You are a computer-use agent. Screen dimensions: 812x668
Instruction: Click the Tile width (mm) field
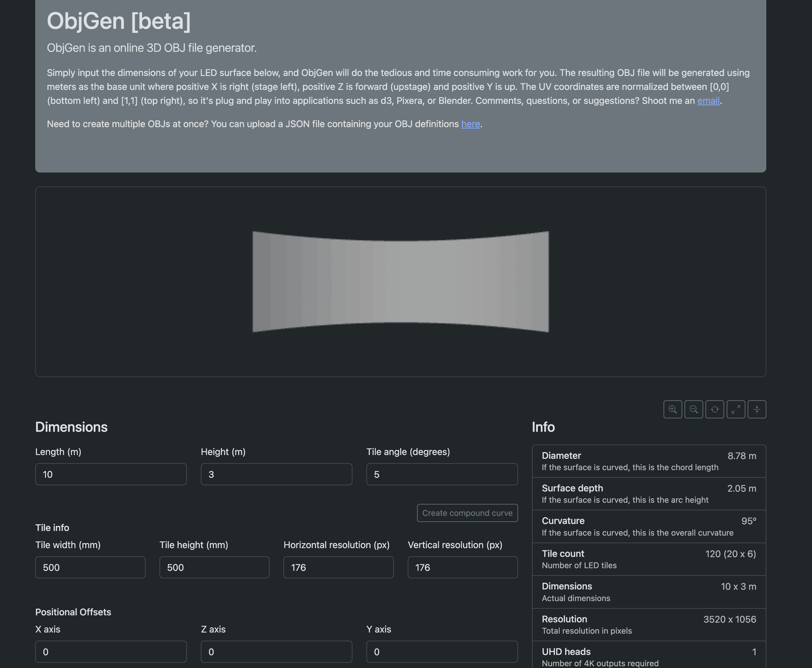(x=90, y=568)
